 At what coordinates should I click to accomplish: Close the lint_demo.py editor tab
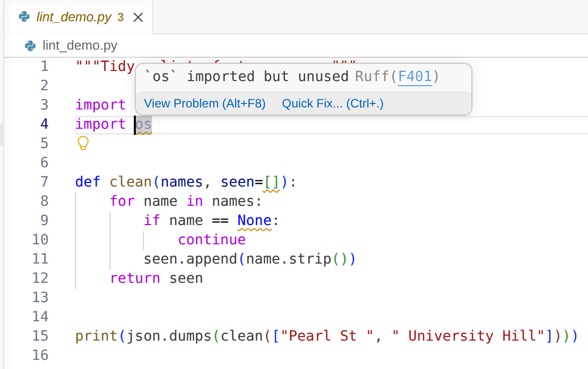pyautogui.click(x=138, y=17)
